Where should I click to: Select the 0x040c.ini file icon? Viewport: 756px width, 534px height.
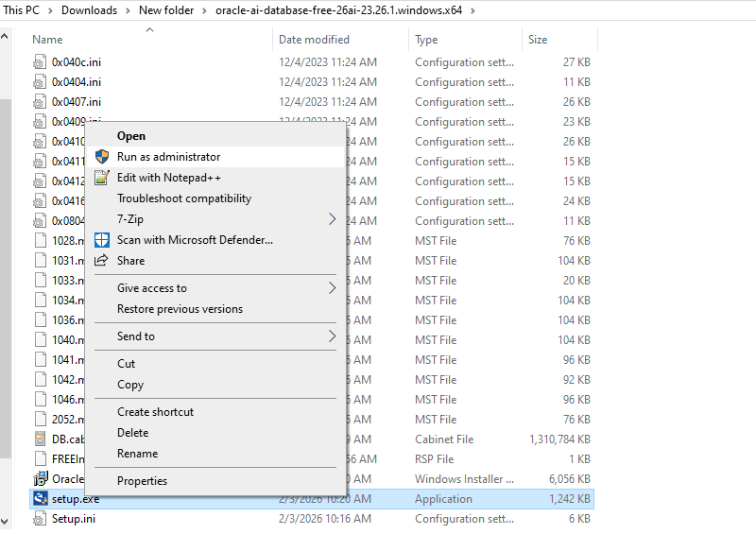click(x=40, y=62)
